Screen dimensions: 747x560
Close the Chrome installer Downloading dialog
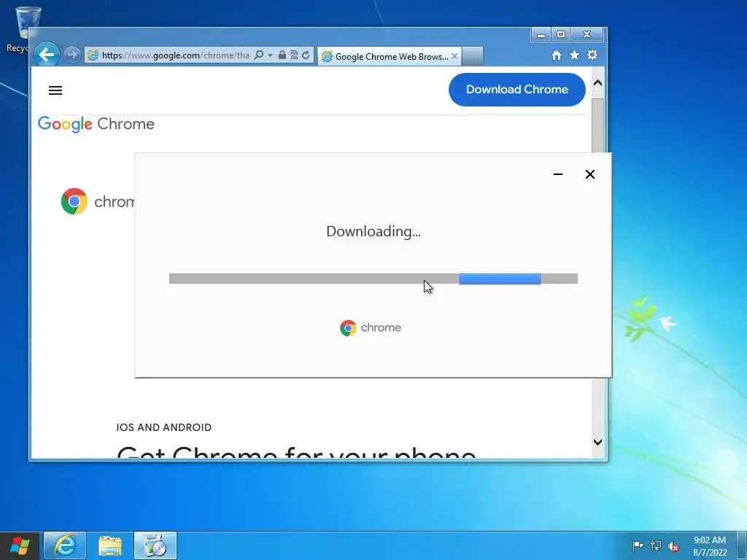tap(589, 174)
